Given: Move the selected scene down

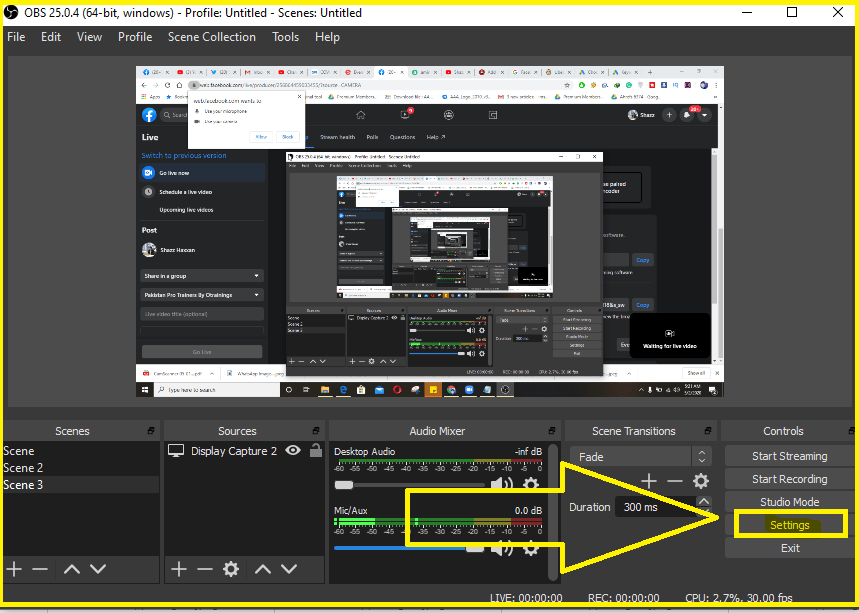Looking at the screenshot, I should [98, 569].
